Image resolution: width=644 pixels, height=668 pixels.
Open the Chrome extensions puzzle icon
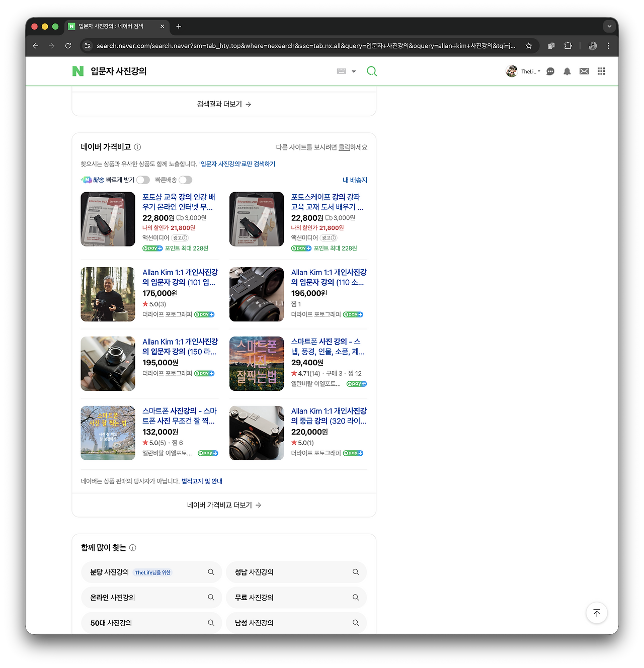[568, 46]
